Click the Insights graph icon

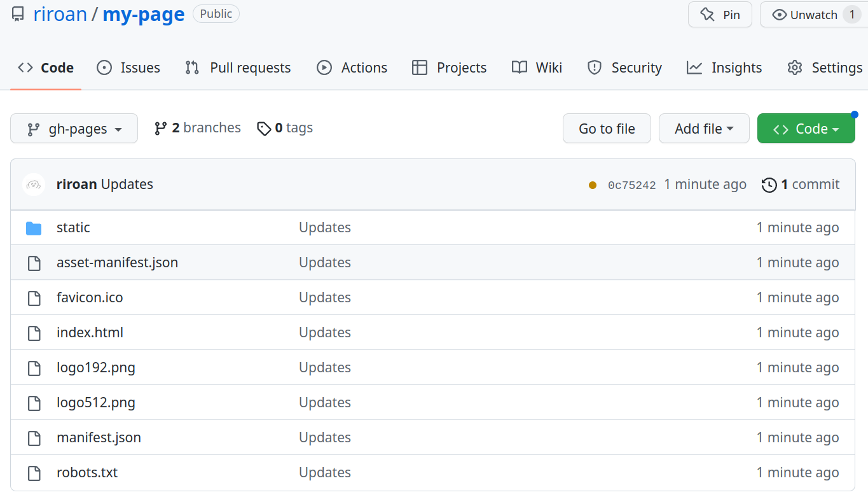pos(694,67)
